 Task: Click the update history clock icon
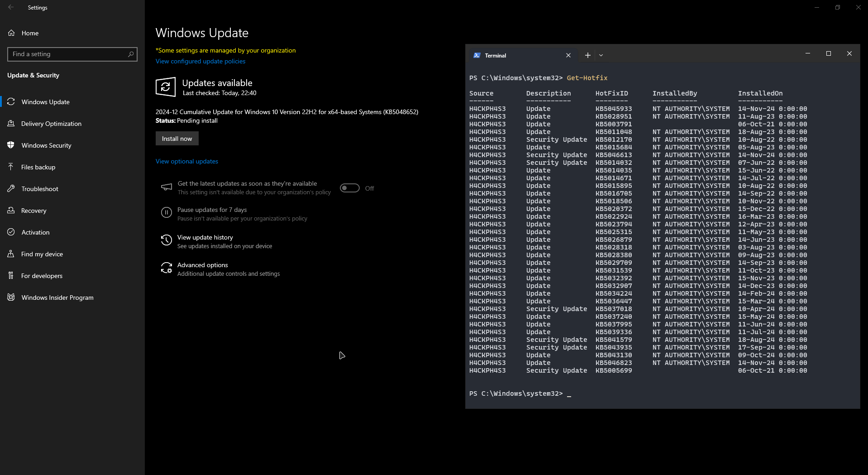(x=167, y=240)
